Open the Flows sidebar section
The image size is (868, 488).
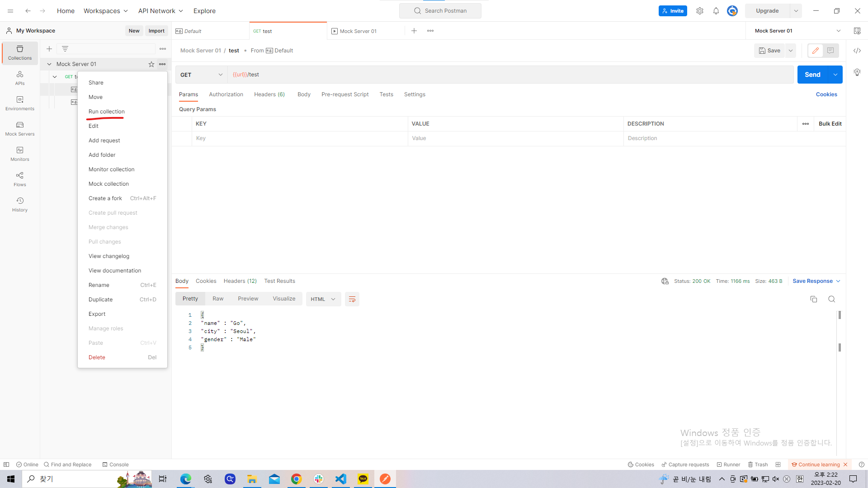(x=20, y=179)
